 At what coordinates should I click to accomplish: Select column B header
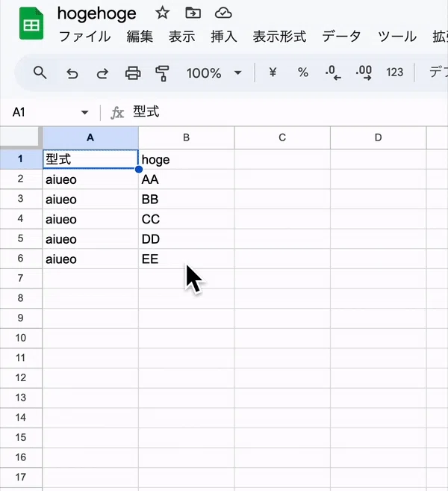point(187,138)
